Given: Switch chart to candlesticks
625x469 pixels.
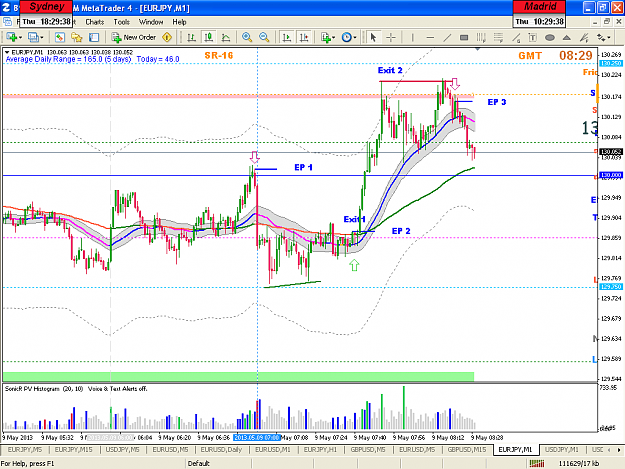Looking at the screenshot, I should pos(208,37).
